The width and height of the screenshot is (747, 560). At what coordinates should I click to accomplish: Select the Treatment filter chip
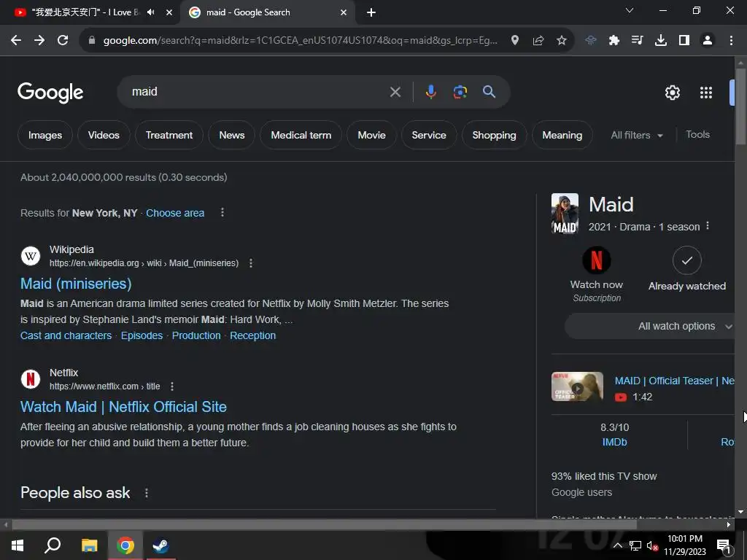click(169, 135)
